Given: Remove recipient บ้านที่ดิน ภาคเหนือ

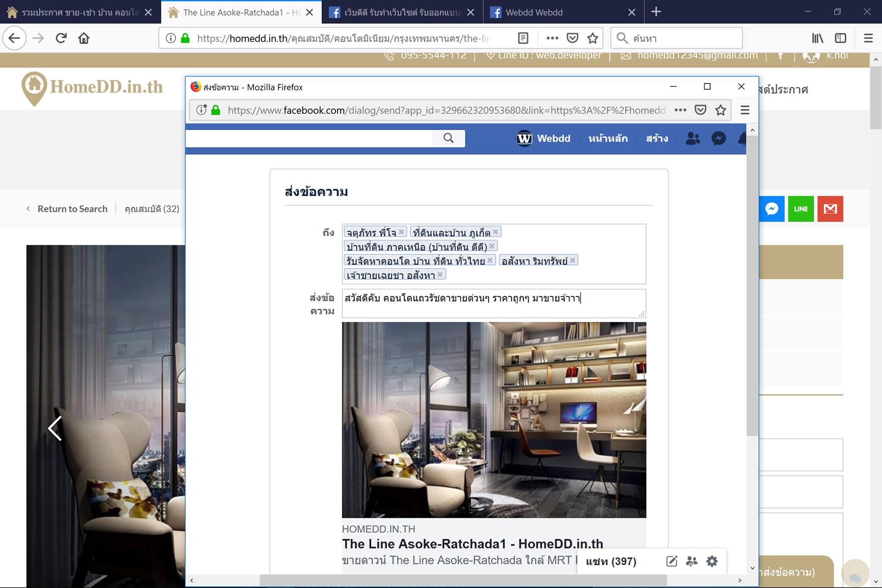Looking at the screenshot, I should click(492, 246).
